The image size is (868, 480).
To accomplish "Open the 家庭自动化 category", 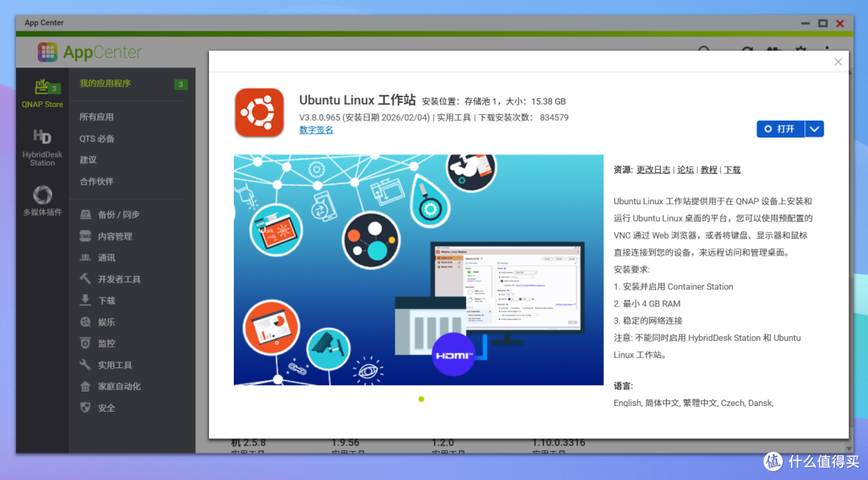I will point(119,387).
